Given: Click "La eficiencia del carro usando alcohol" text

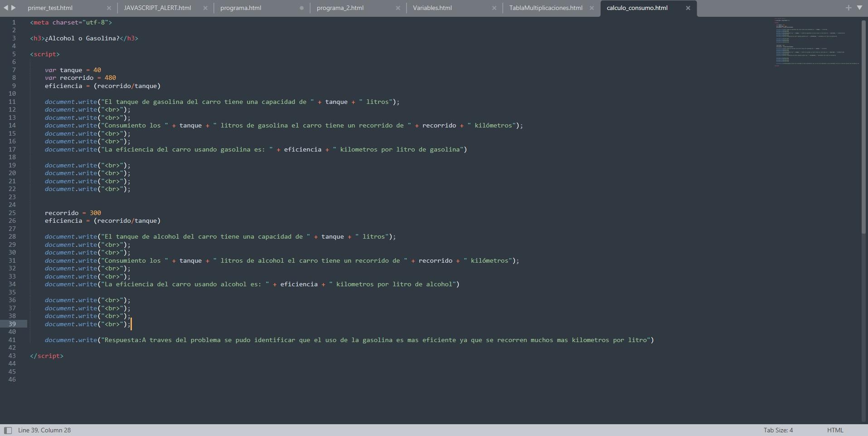Looking at the screenshot, I should pyautogui.click(x=185, y=284).
